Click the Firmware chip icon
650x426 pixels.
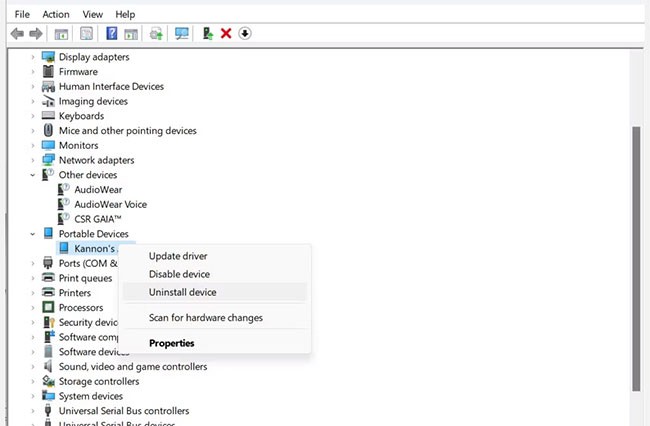click(48, 72)
